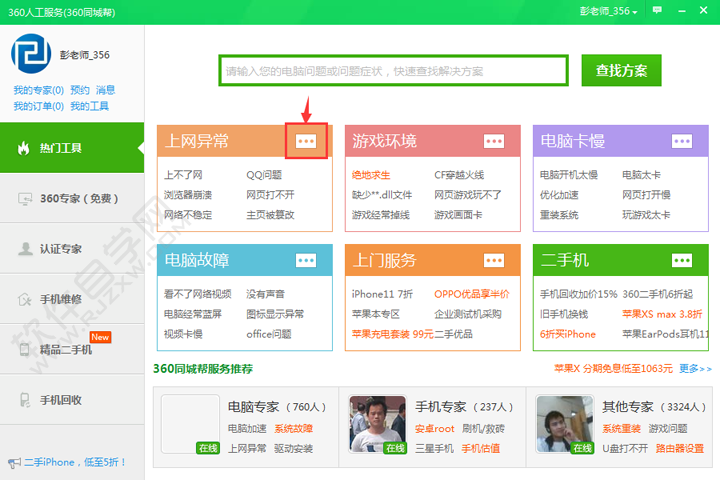Click the recycle phone icon beside 手机回收
720x480 pixels.
[25, 400]
